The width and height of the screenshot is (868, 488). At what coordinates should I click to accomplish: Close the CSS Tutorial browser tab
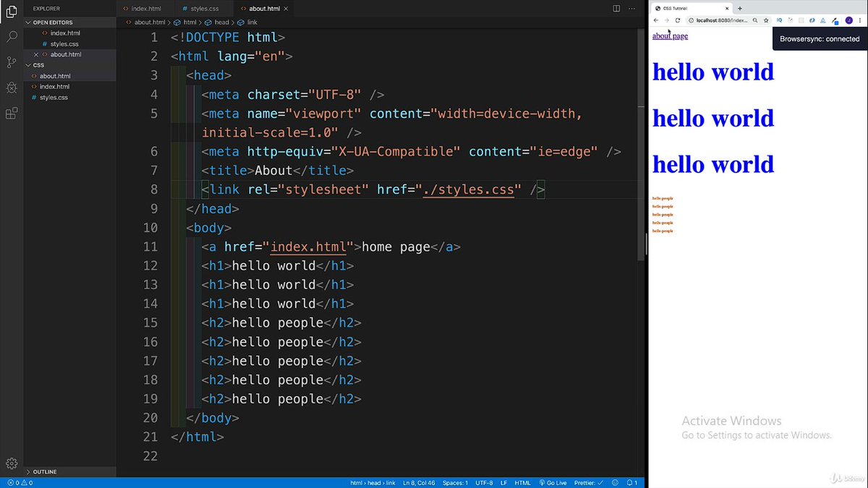(727, 8)
